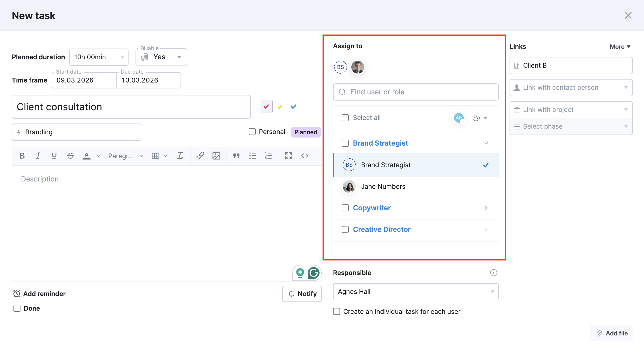
Task: Toggle fullscreen editor mode
Action: coord(289,156)
